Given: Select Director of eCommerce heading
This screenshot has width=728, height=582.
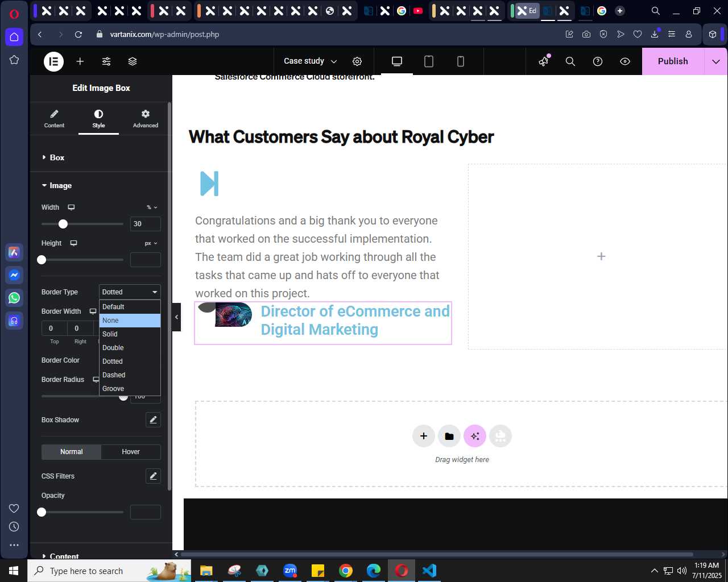Looking at the screenshot, I should pos(355,321).
